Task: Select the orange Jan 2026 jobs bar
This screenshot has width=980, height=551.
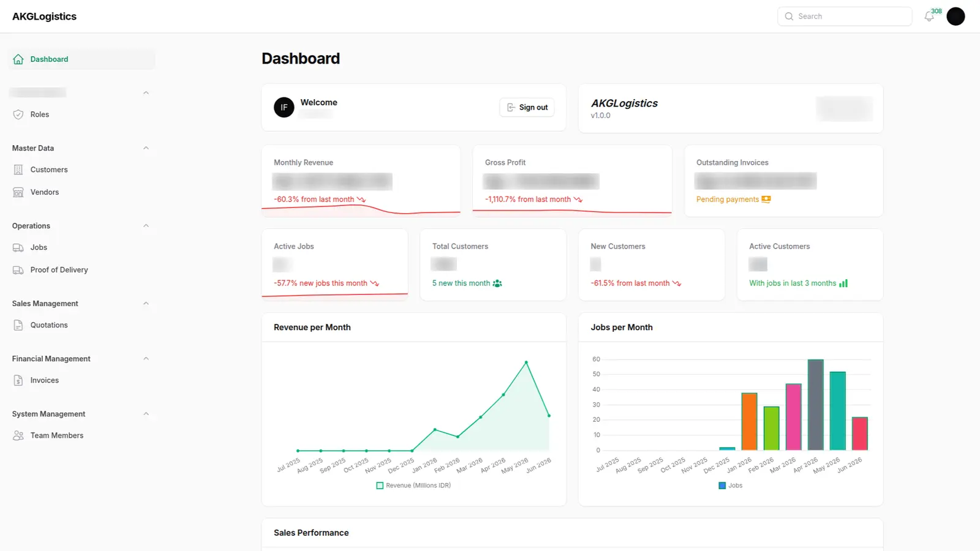Action: tap(749, 422)
